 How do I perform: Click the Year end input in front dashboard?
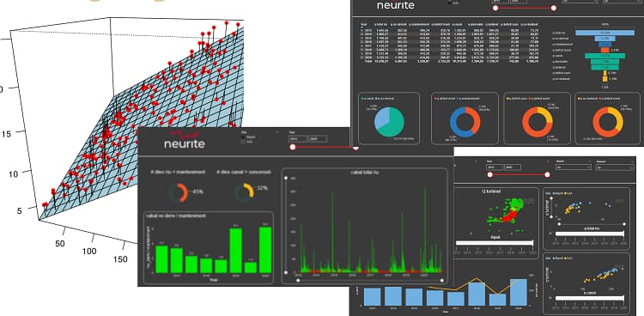coord(318,139)
